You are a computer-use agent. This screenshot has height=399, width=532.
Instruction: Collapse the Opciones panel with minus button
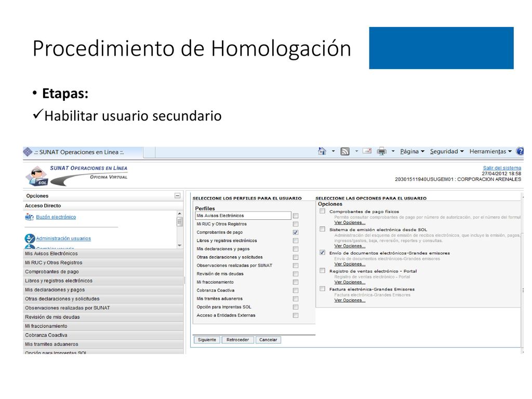click(178, 196)
